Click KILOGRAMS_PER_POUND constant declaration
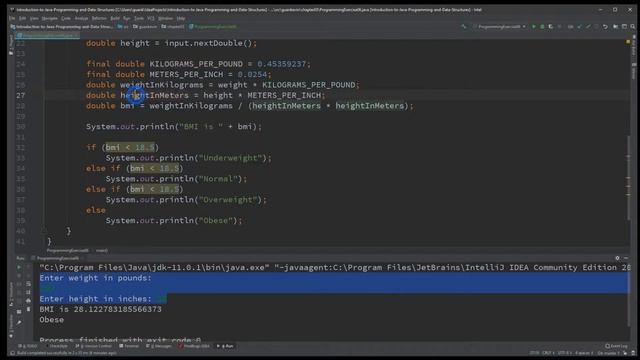Image resolution: width=640 pixels, height=360 pixels. tap(196, 64)
